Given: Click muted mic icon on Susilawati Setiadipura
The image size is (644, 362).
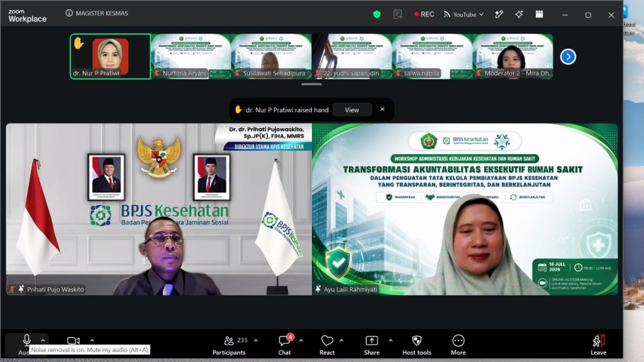Looking at the screenshot, I should pos(237,74).
